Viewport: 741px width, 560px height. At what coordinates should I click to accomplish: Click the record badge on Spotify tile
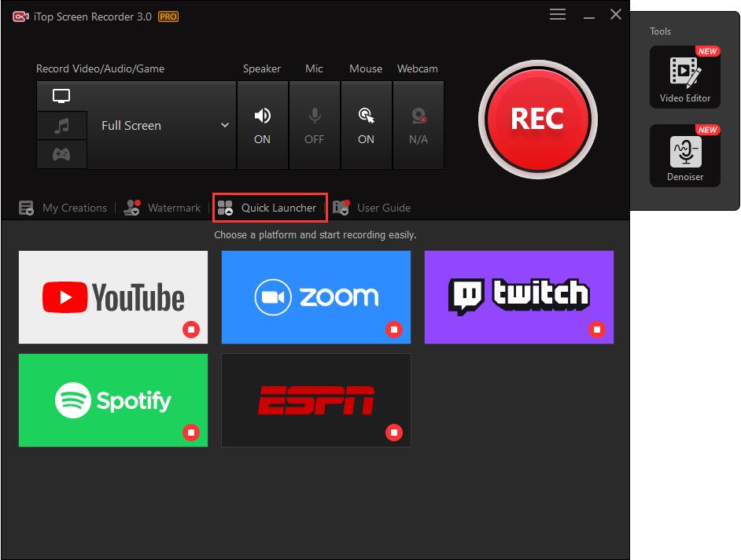coord(191,433)
